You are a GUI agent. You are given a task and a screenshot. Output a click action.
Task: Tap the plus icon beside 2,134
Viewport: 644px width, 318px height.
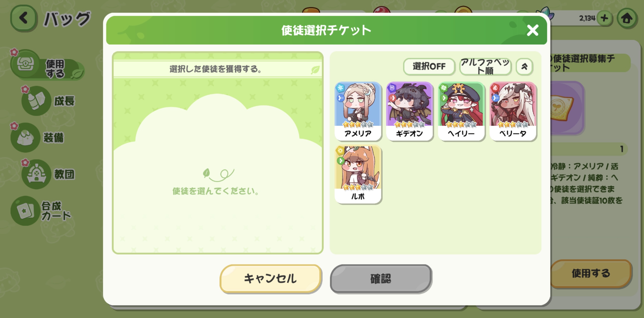pos(604,18)
